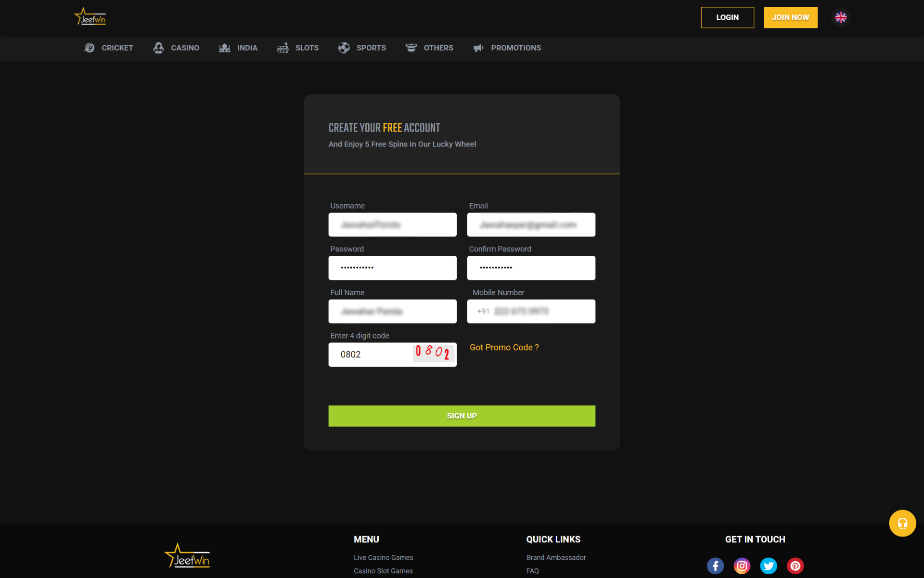Viewport: 924px width, 578px height.
Task: Select the Mobile Number input field
Action: pos(530,311)
